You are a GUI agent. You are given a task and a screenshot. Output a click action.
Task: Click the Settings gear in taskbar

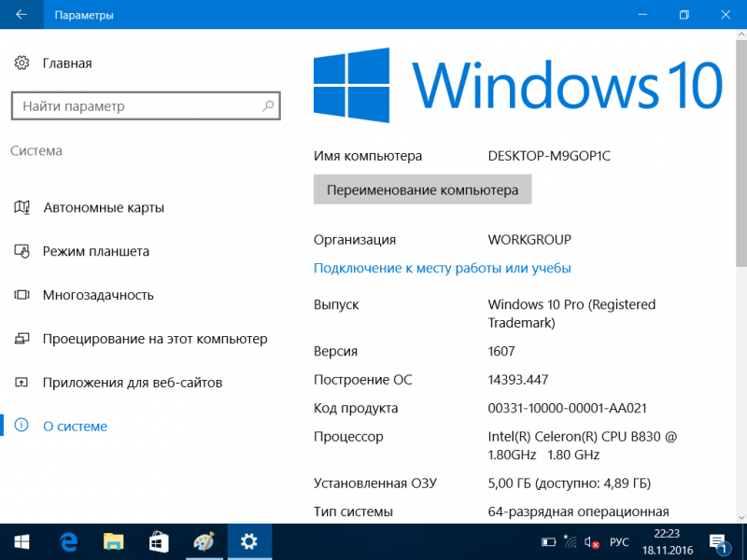coord(249,542)
